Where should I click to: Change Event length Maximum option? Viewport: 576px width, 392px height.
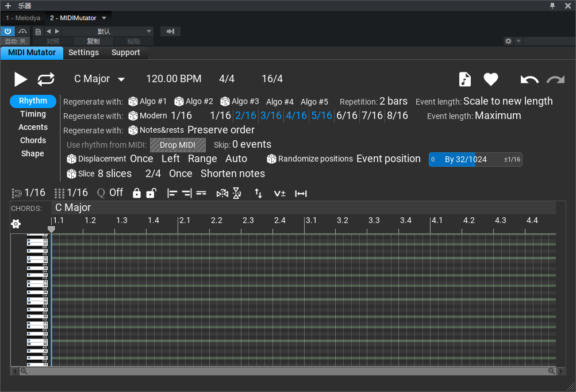(x=498, y=116)
